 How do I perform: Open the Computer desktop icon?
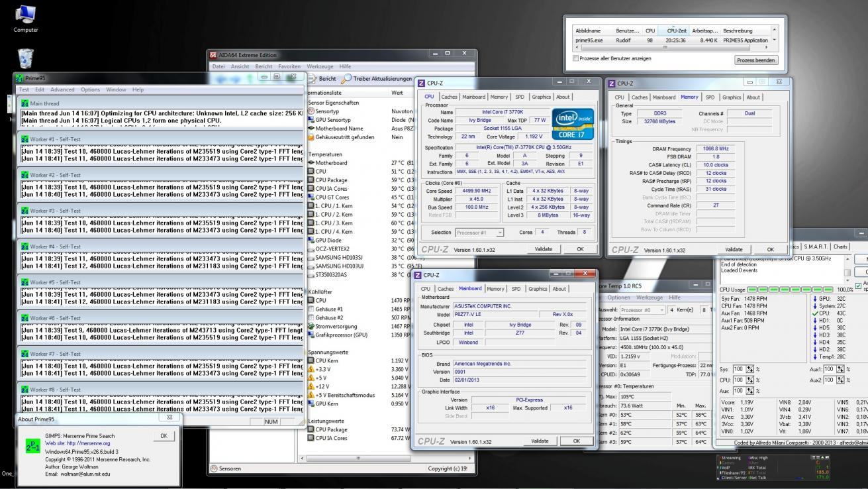25,18
